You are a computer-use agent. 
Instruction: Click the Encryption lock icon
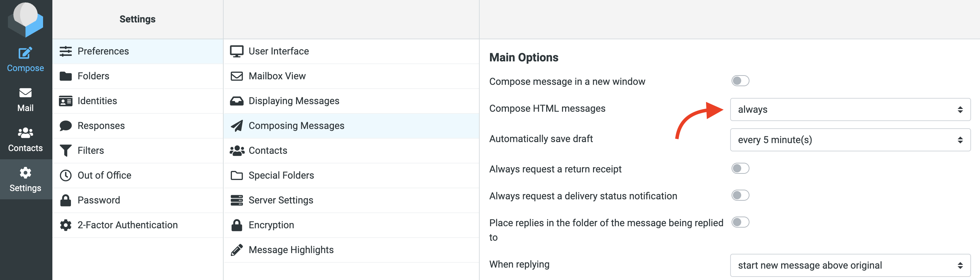point(237,225)
